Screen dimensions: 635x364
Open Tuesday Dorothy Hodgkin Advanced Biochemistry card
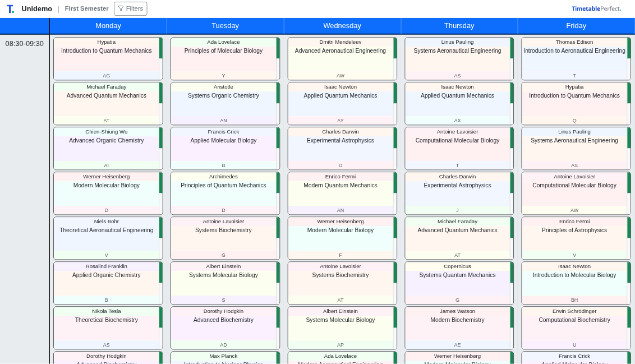225,328
